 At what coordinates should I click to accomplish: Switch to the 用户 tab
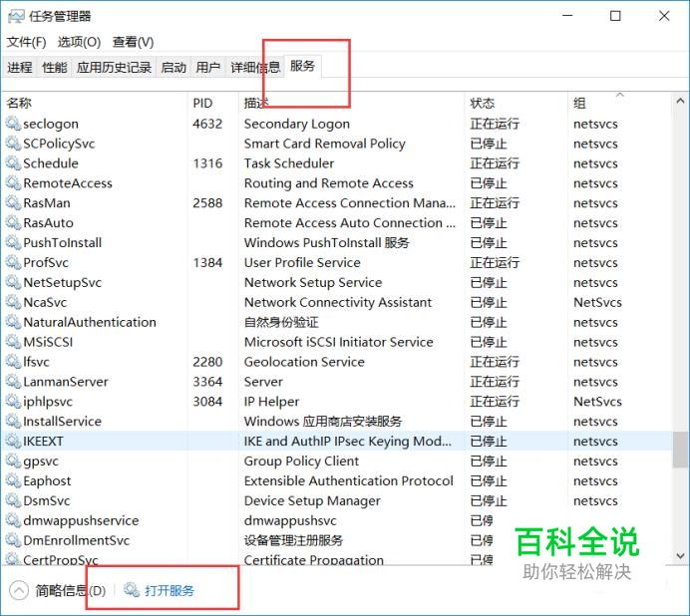pyautogui.click(x=208, y=67)
